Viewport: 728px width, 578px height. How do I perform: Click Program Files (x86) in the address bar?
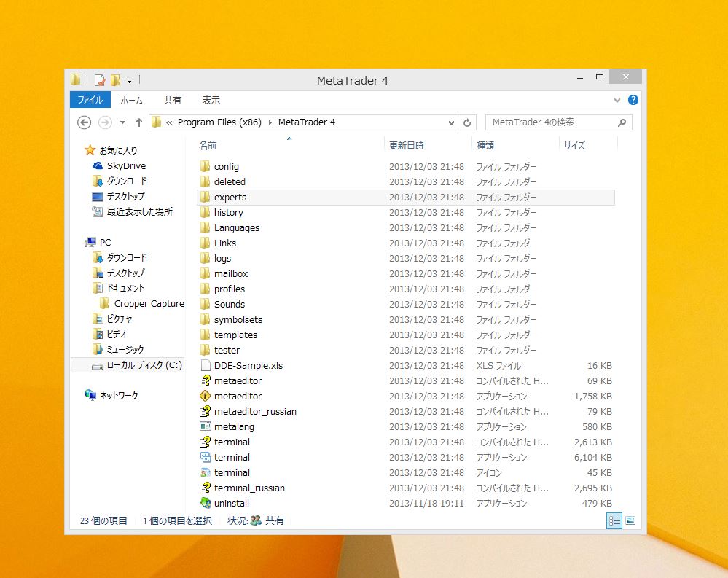pos(219,122)
